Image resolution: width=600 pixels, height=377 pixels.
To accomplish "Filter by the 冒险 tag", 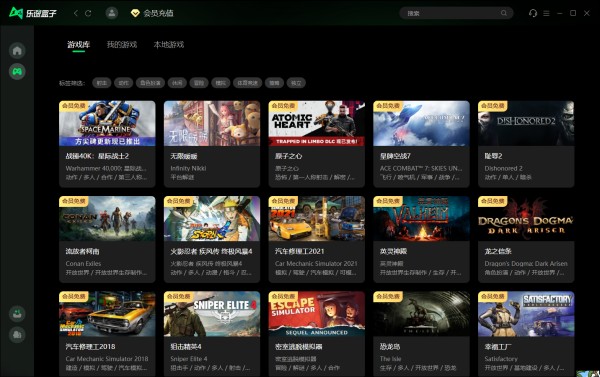I will pos(199,83).
